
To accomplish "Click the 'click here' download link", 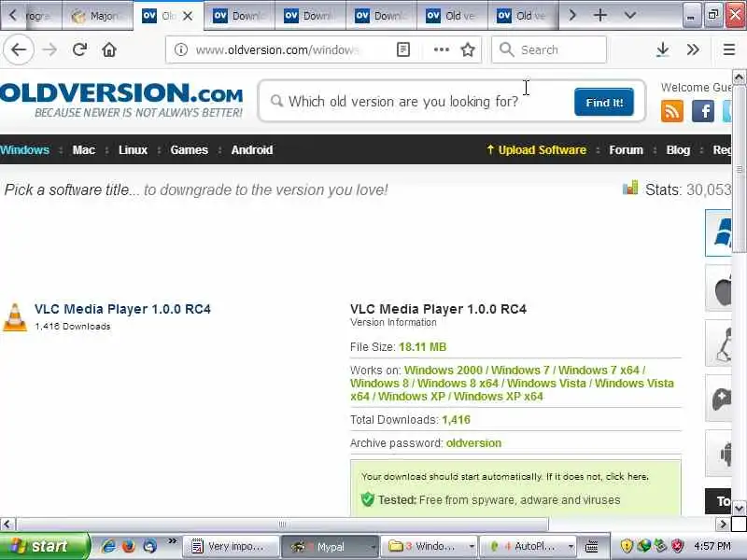I will (627, 476).
